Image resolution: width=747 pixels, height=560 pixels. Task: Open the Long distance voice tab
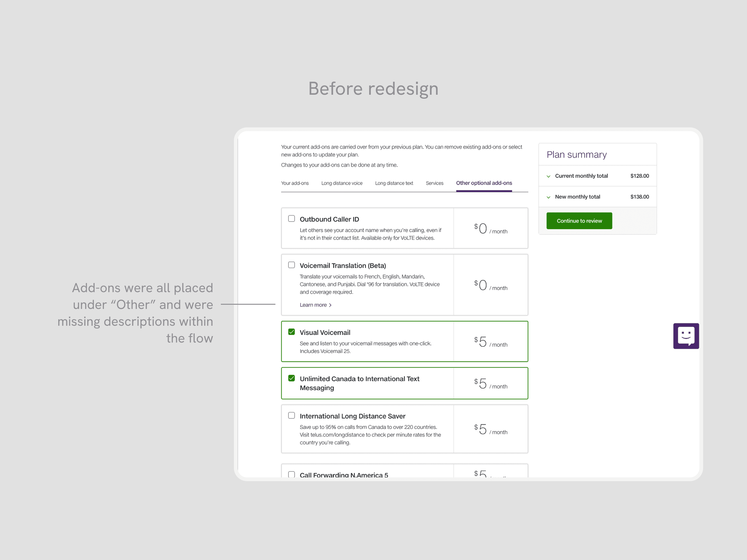pos(342,183)
